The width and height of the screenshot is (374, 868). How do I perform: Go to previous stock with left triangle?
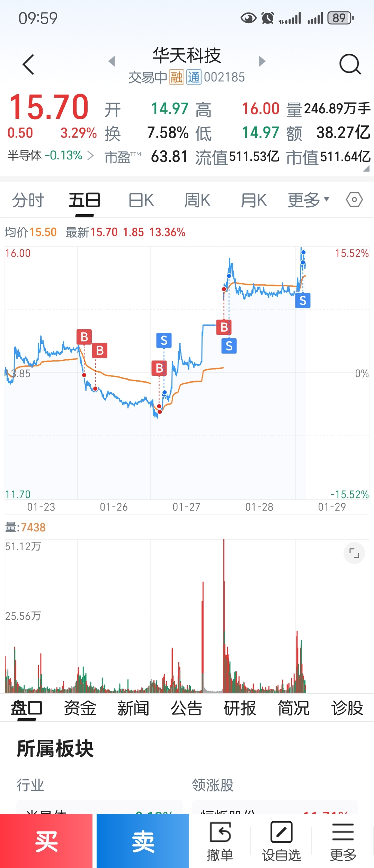coord(112,61)
